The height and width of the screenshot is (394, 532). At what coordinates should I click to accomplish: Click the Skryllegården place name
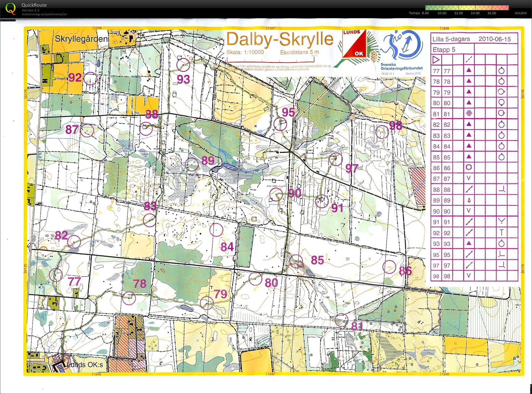(81, 39)
